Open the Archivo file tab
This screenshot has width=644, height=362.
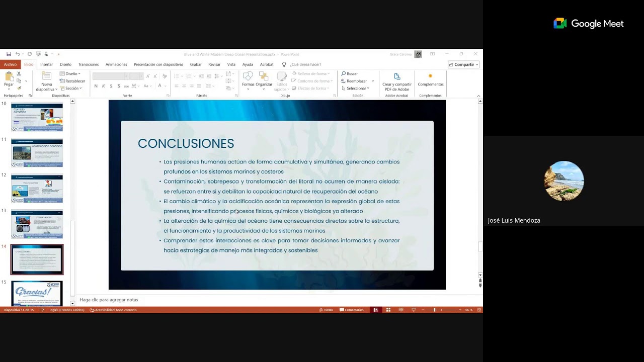click(x=10, y=64)
